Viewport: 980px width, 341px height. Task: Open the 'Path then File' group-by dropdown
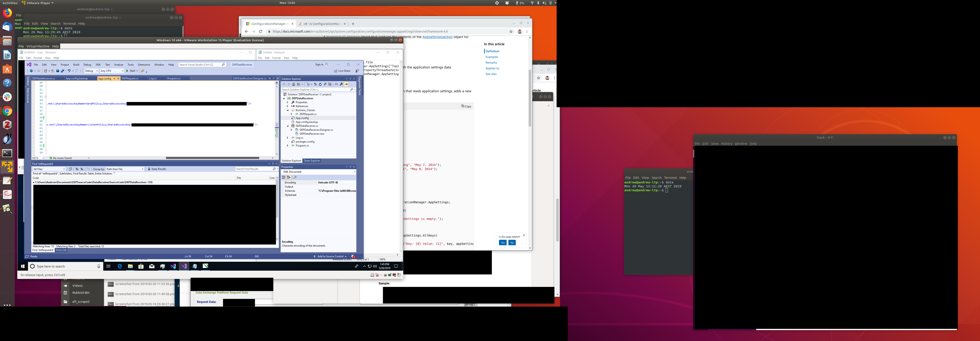tap(142, 169)
